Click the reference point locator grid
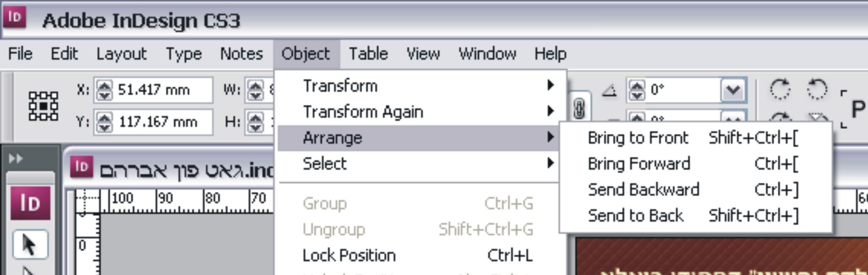The image size is (868, 275). click(43, 106)
